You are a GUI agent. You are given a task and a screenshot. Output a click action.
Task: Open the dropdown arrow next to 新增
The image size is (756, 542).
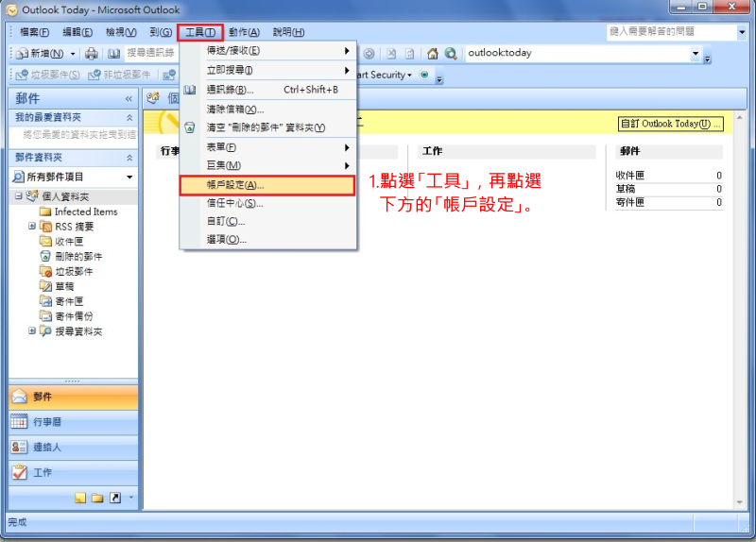[x=73, y=54]
